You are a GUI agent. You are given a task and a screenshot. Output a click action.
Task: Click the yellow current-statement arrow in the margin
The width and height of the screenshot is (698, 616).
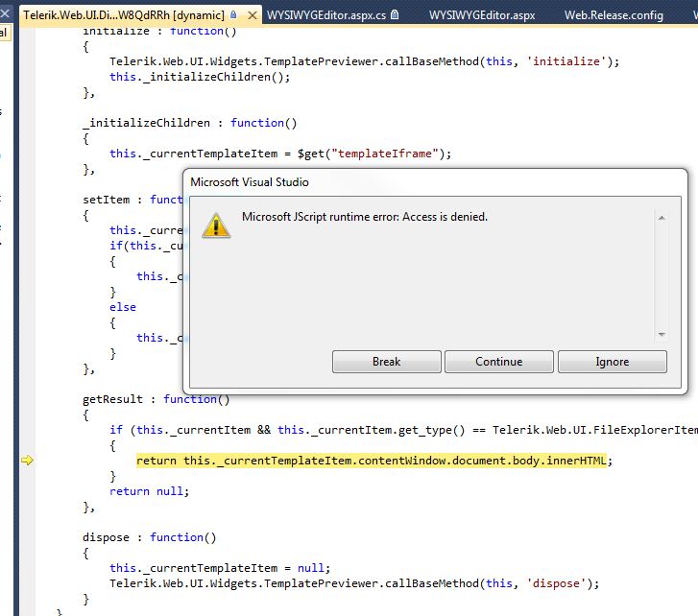click(x=27, y=461)
